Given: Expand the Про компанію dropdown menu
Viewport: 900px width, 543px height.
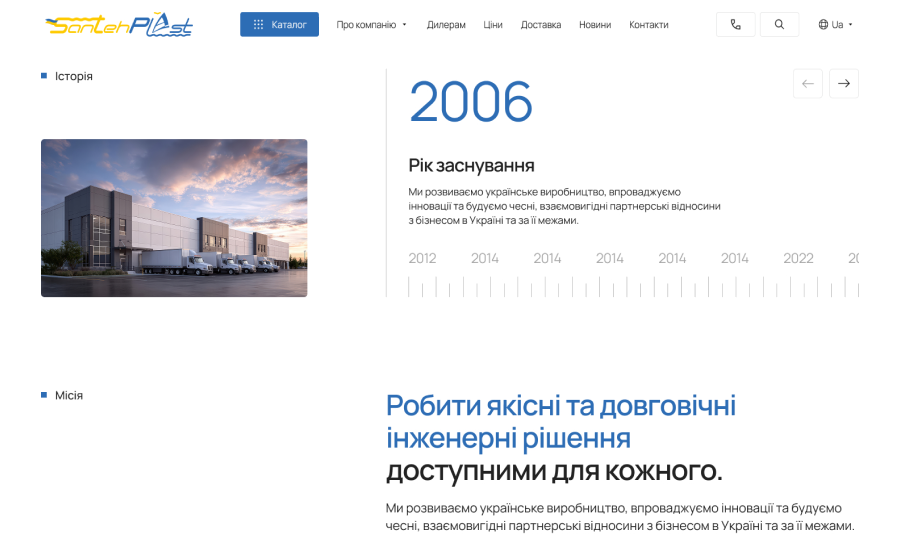Looking at the screenshot, I should coord(371,25).
